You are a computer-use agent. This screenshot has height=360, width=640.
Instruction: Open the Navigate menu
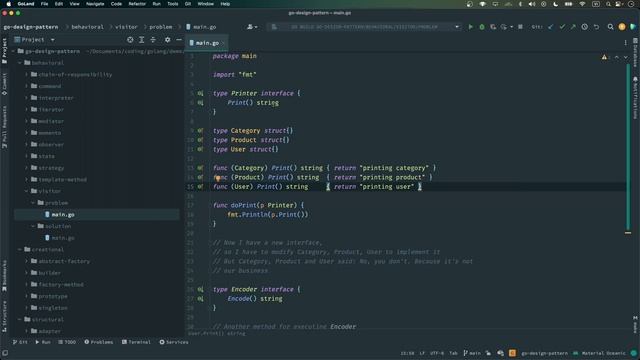click(x=95, y=4)
